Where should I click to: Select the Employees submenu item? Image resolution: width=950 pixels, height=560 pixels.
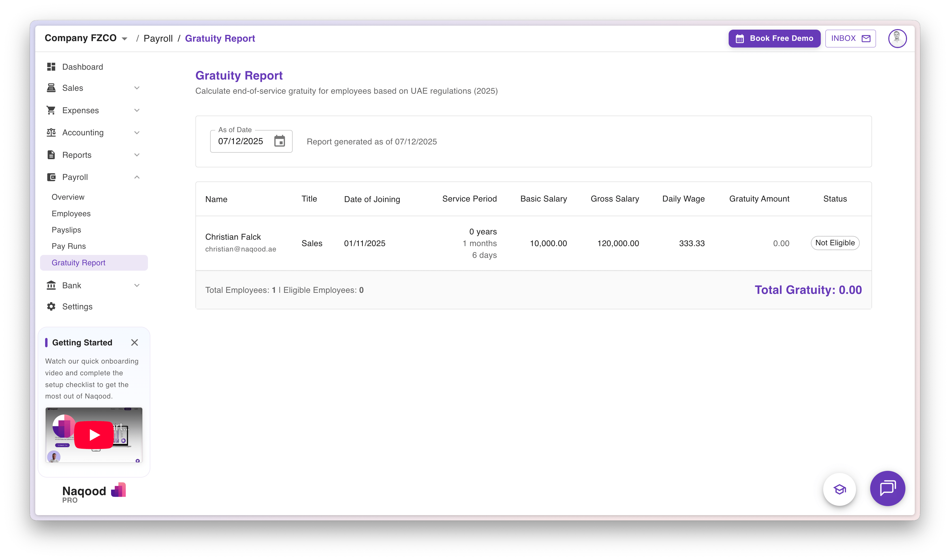[x=71, y=214]
